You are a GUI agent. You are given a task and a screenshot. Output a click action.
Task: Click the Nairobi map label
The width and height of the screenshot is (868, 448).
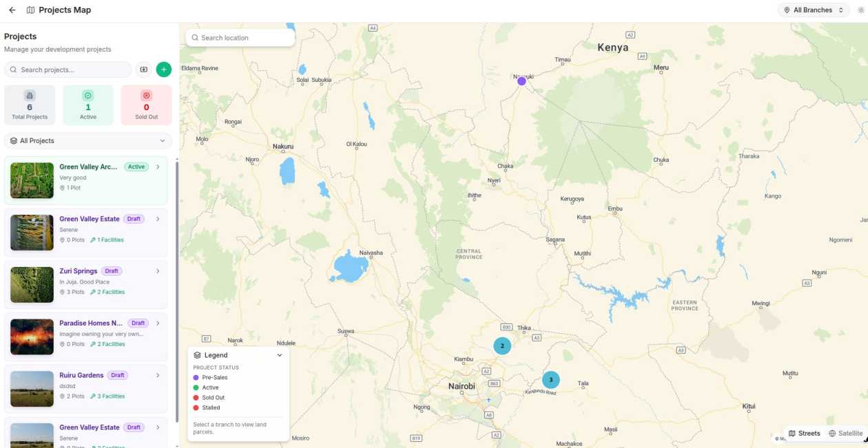[462, 386]
